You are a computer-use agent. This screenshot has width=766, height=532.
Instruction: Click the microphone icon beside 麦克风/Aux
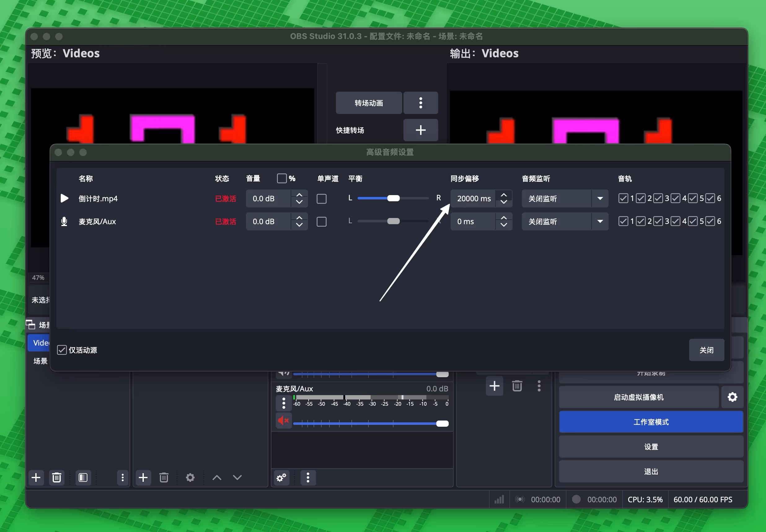point(64,222)
